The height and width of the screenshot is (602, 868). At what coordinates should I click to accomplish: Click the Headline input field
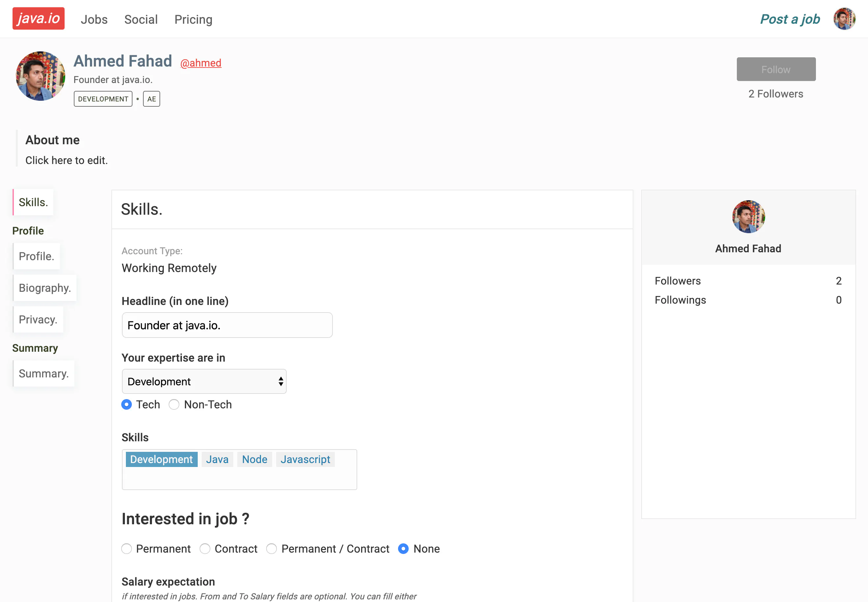click(227, 325)
